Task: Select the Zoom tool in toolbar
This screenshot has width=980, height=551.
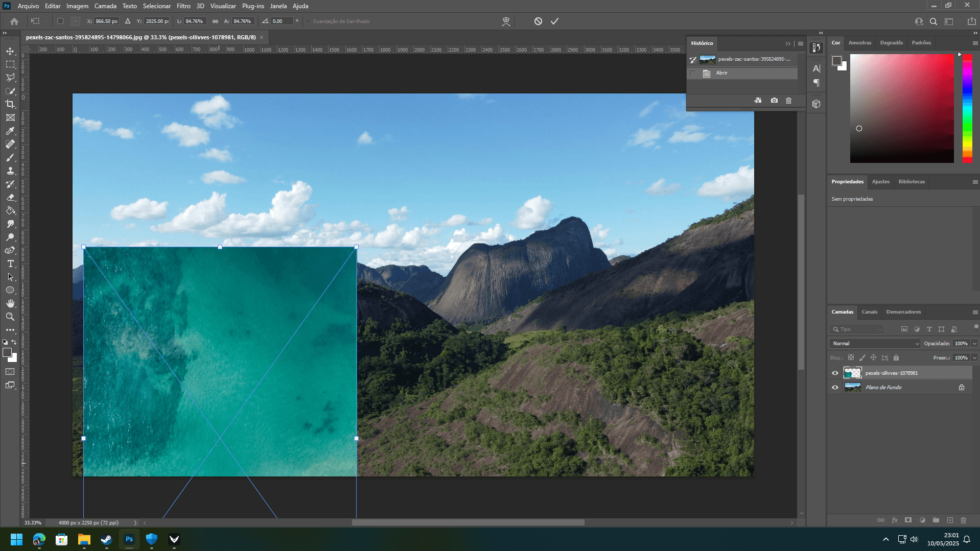Action: tap(10, 317)
